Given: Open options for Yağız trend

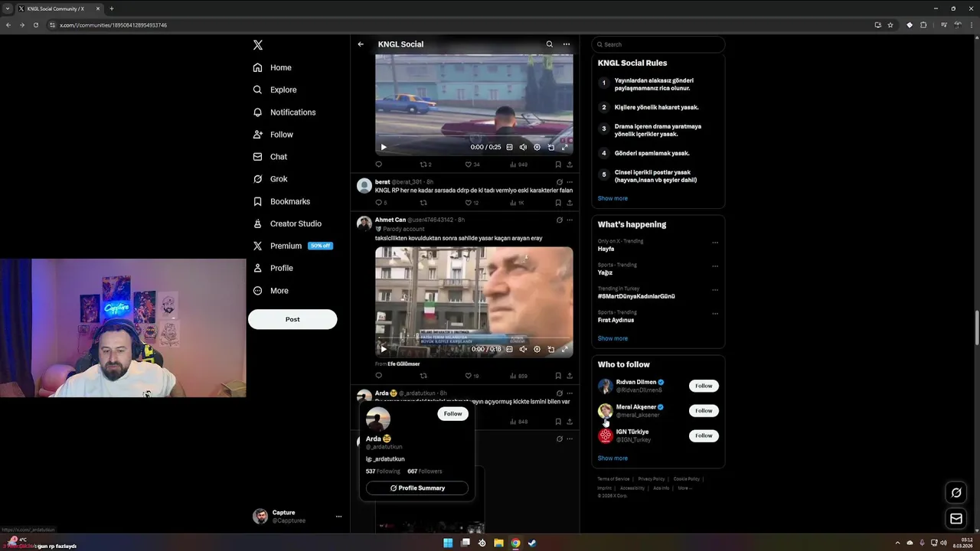Looking at the screenshot, I should coord(715,266).
